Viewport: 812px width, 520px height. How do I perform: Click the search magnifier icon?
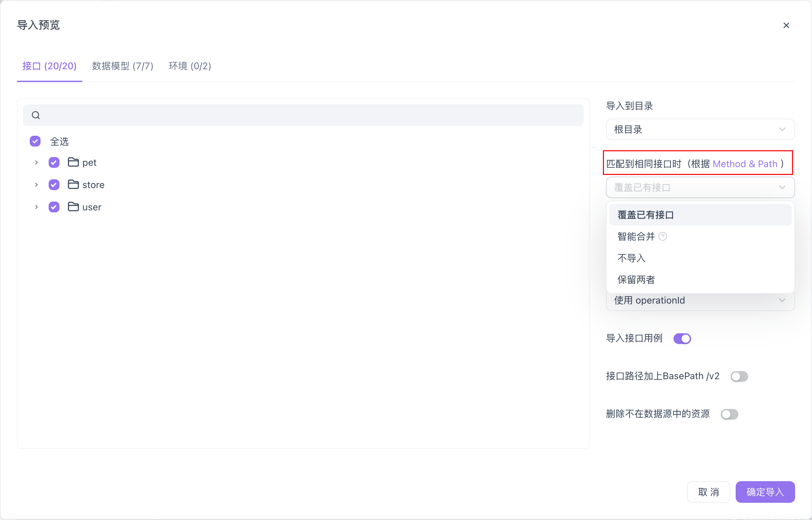tap(36, 115)
